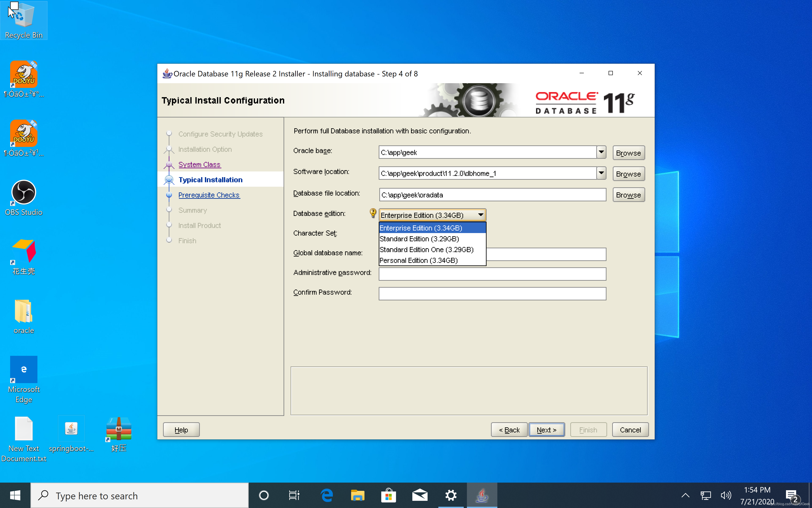This screenshot has height=508, width=812.
Task: Focus the Confirm Password field
Action: pos(492,294)
